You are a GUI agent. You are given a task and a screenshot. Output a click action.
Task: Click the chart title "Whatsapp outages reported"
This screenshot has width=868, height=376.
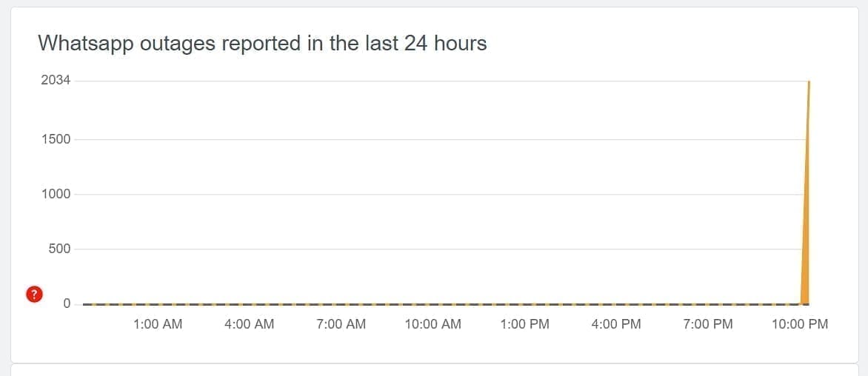(262, 44)
